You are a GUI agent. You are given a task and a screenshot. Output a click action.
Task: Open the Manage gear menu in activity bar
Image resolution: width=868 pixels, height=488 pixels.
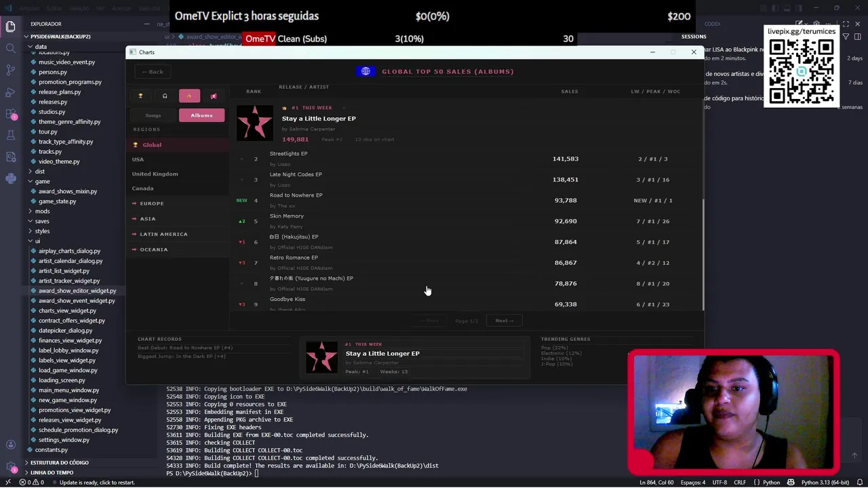click(10, 466)
